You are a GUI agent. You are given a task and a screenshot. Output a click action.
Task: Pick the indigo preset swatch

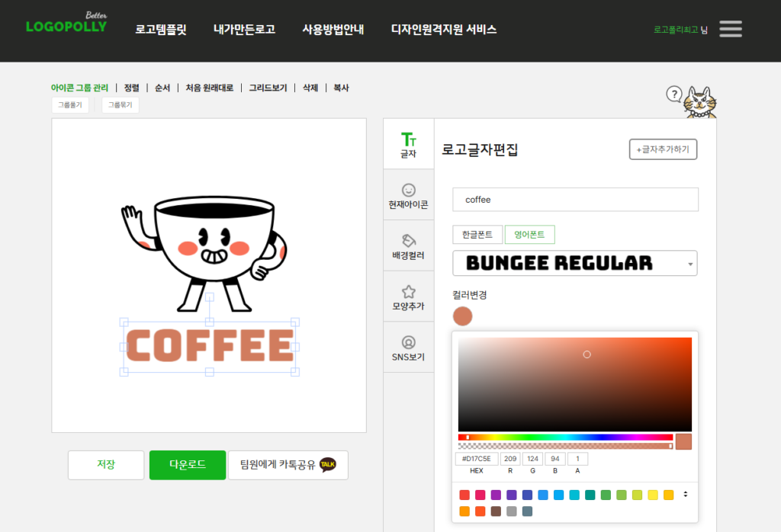pos(527,495)
